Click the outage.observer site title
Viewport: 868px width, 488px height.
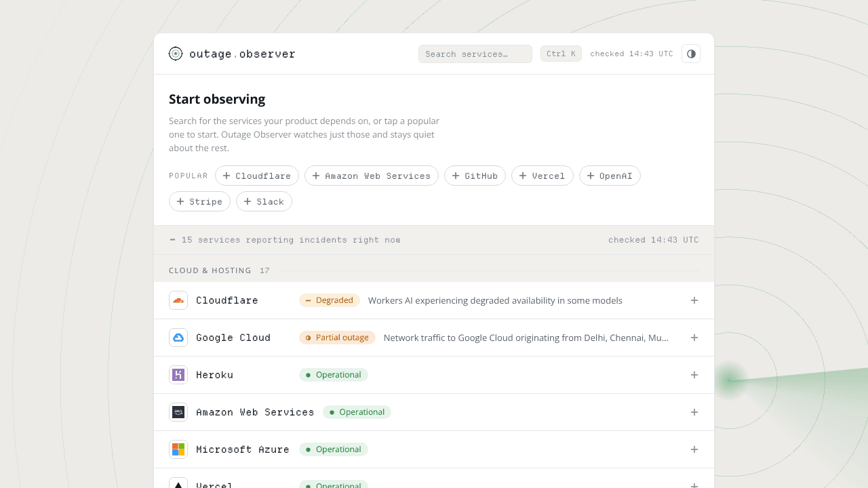243,54
